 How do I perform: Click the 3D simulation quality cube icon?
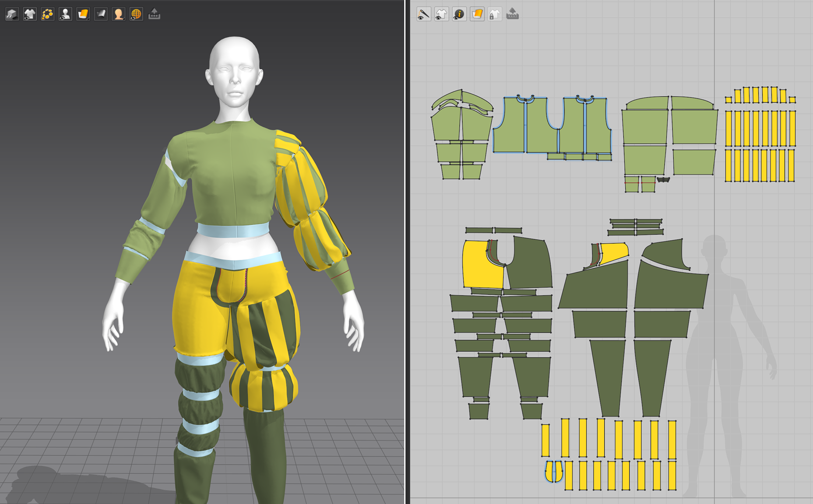[x=12, y=14]
